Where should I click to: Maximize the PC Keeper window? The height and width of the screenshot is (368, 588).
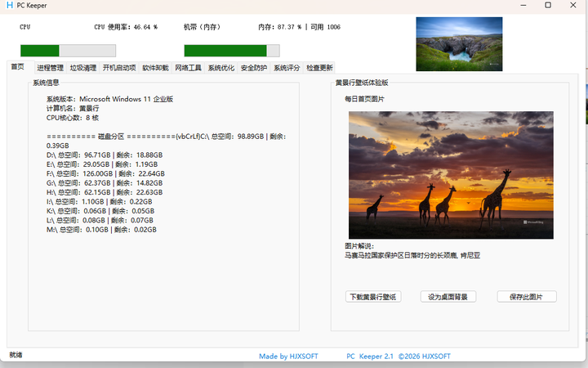coord(548,5)
